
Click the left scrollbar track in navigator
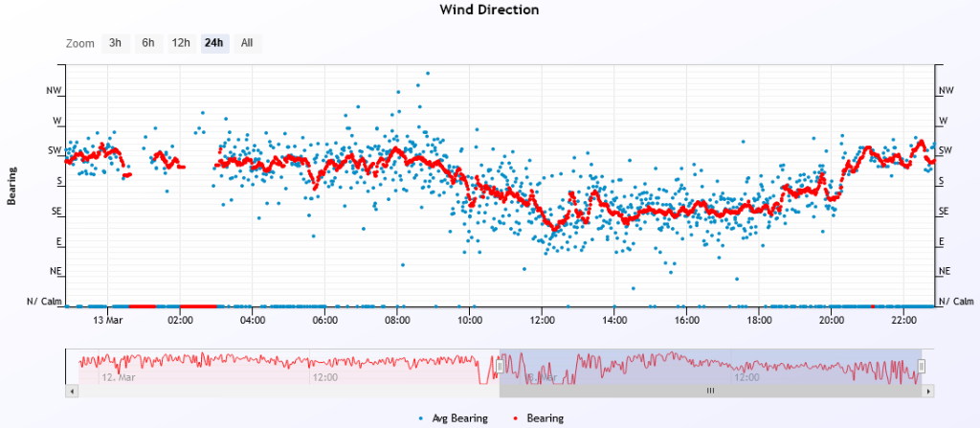pos(289,391)
